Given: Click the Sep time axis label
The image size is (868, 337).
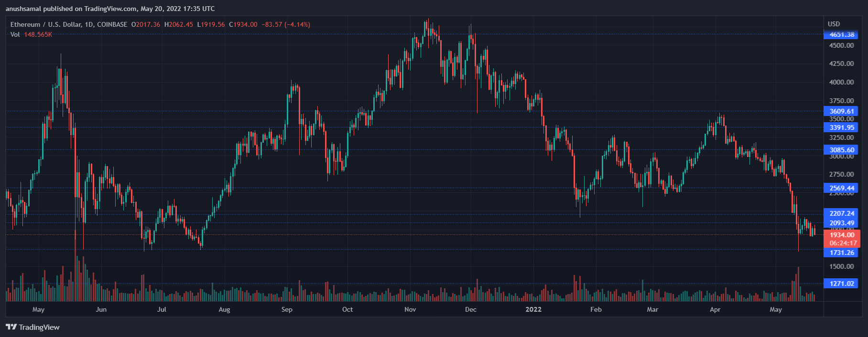Looking at the screenshot, I should click(287, 309).
